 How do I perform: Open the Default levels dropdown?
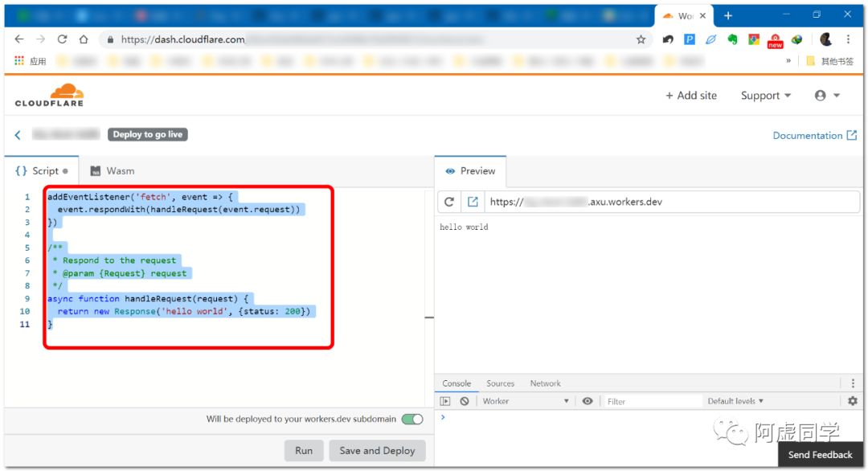coord(735,401)
